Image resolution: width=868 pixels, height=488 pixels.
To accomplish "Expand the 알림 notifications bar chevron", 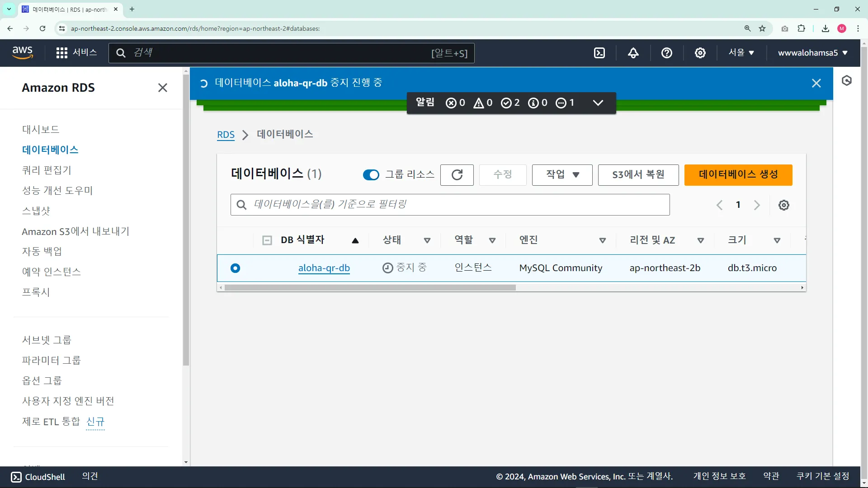I will (x=598, y=103).
